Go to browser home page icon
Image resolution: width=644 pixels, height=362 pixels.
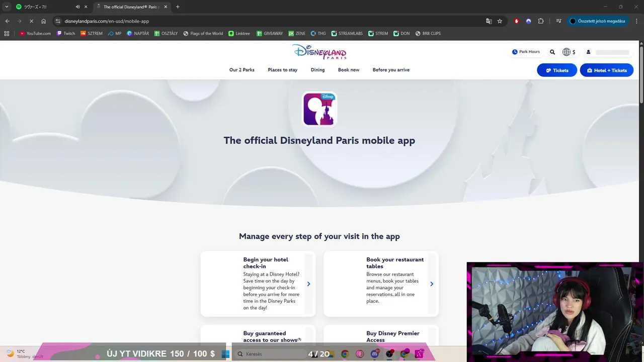44,21
